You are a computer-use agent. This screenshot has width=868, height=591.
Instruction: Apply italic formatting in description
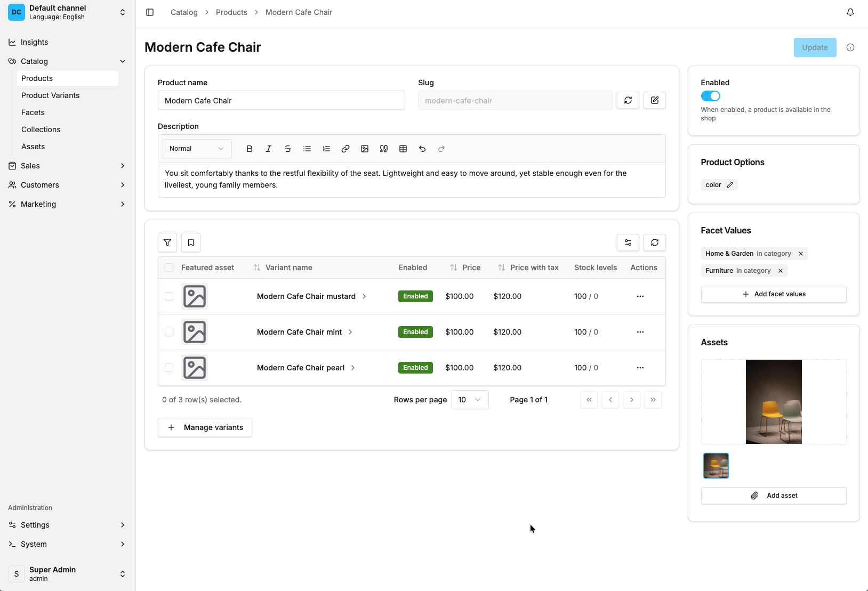point(269,149)
